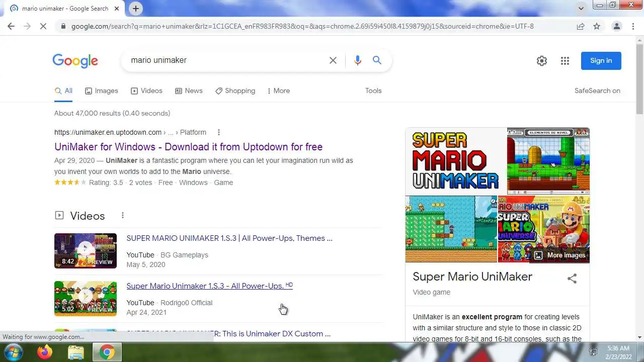The image size is (644, 362).
Task: Open SUPER MARIO UNIMAKER 1.S.3 video link
Action: coord(229,238)
